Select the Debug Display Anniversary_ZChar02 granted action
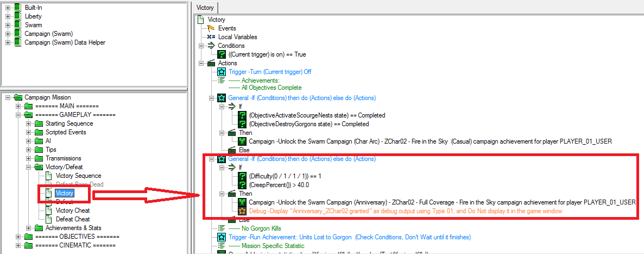Viewport: 644px width, 254px height. 406,211
